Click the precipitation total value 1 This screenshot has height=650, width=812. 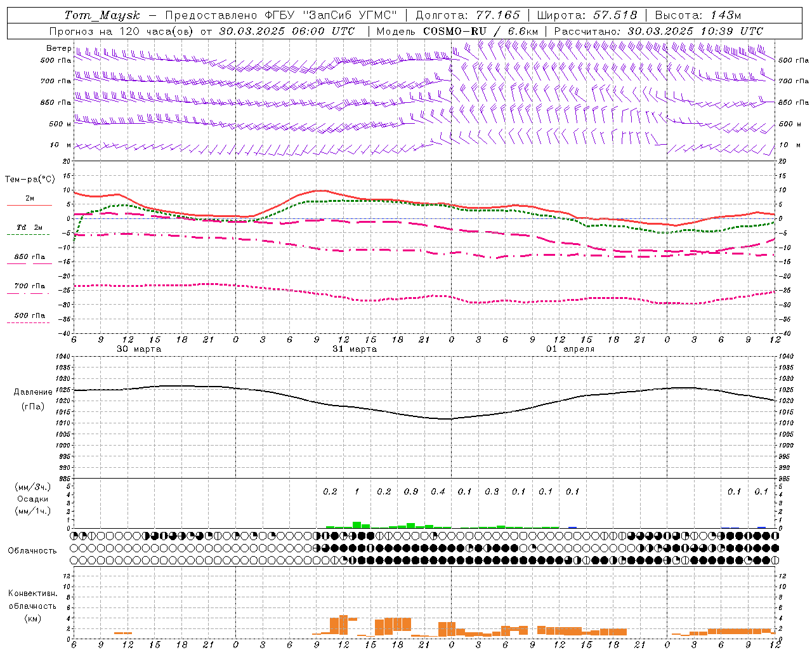click(x=357, y=491)
